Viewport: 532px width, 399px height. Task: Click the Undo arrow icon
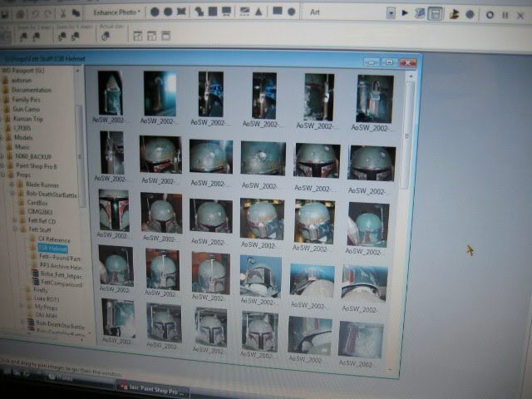pyautogui.click(x=35, y=13)
